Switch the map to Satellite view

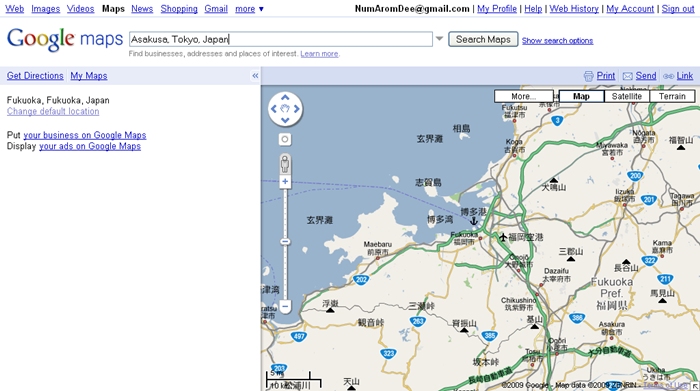[x=627, y=96]
